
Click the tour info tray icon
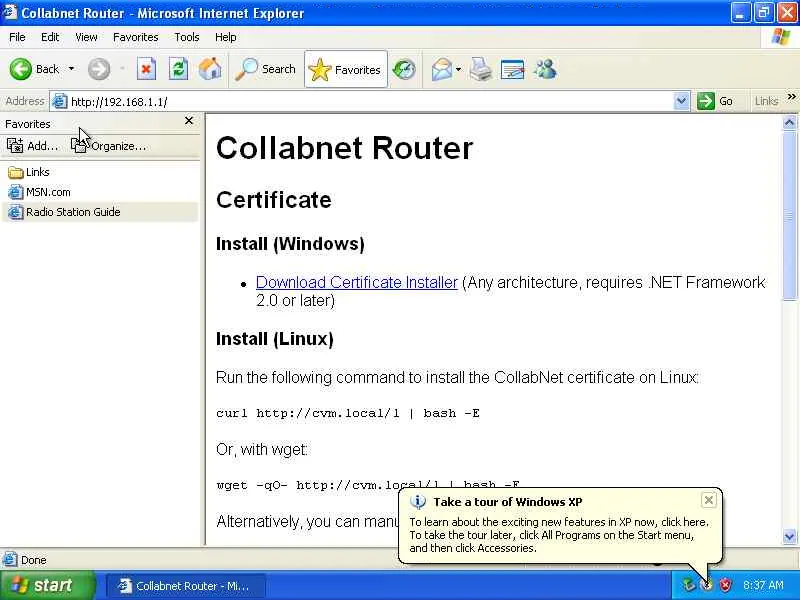[707, 585]
